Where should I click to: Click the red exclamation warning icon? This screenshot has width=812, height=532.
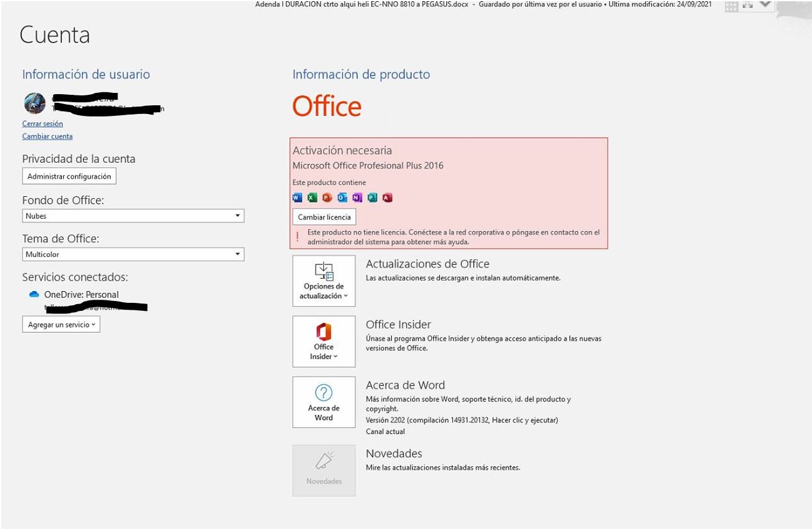[x=298, y=237]
